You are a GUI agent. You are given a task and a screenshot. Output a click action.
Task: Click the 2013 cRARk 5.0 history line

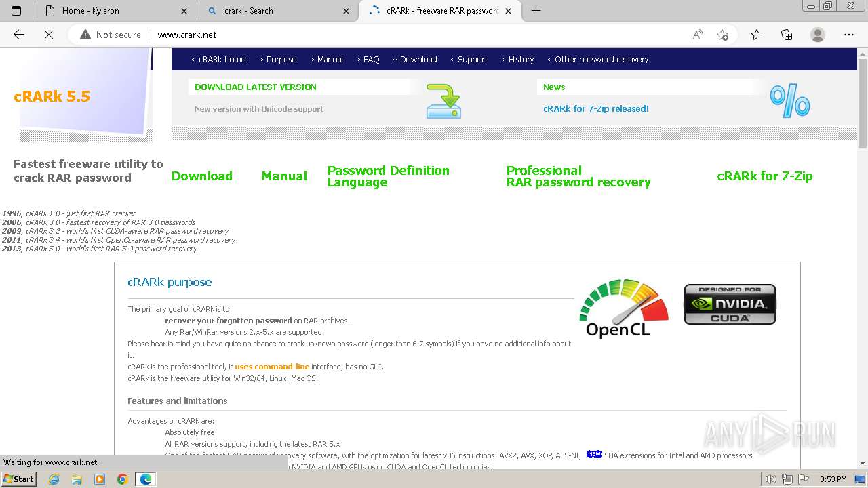coord(100,249)
